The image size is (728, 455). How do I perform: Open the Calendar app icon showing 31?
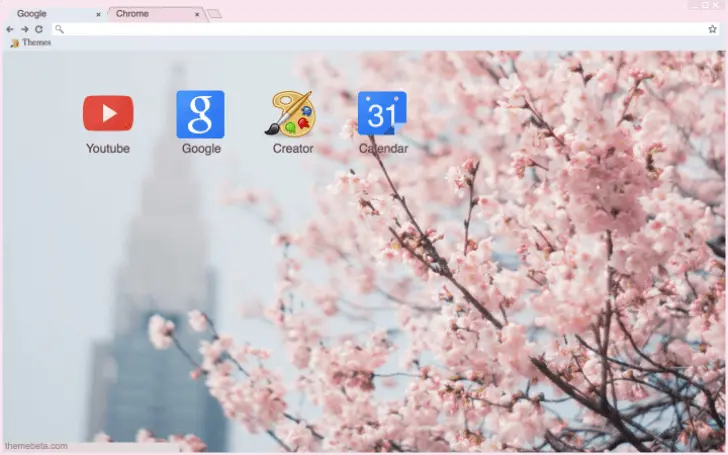click(x=382, y=113)
